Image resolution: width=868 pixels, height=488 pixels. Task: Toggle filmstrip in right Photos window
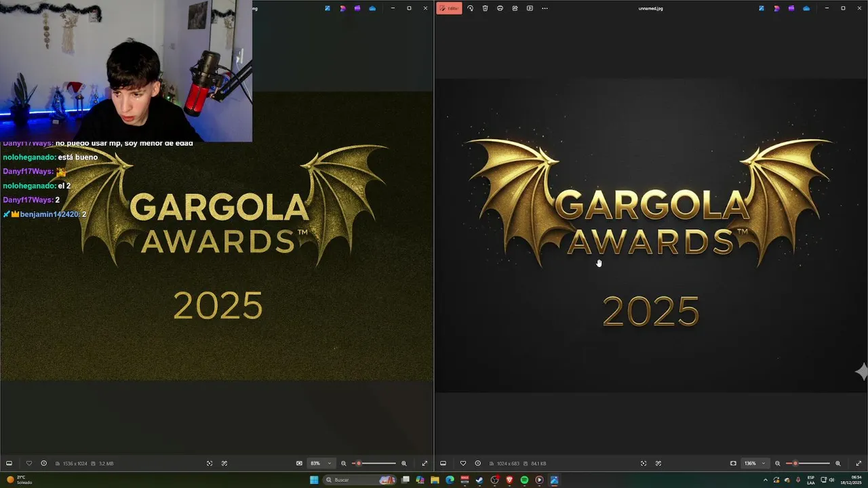coord(443,464)
